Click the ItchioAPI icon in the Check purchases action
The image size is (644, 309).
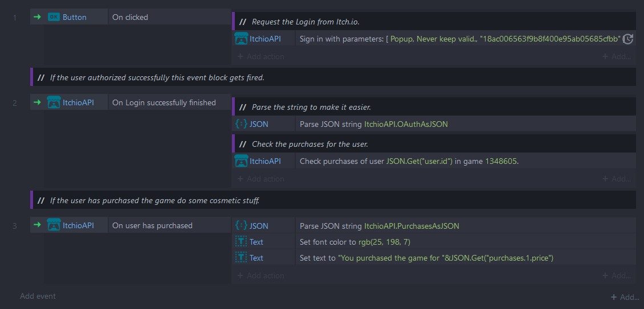click(241, 161)
